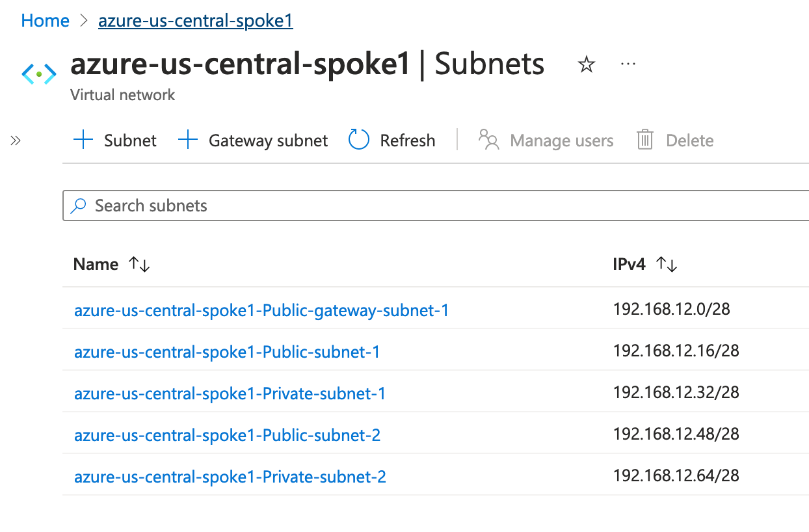Viewport: 809px width, 532px height.
Task: Click the page title "azure-us-central-spoke1 | Subnets"
Action: (x=307, y=64)
